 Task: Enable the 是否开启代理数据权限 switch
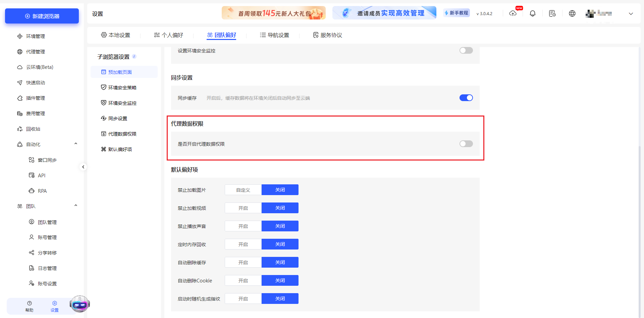[466, 143]
